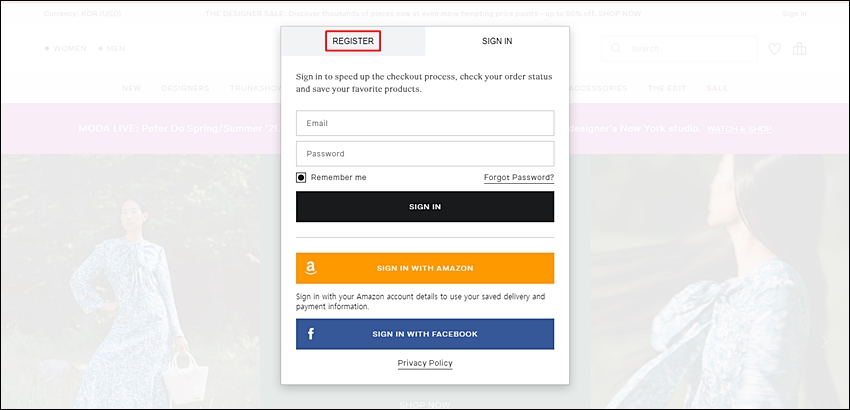Focus the Email input field

click(425, 123)
